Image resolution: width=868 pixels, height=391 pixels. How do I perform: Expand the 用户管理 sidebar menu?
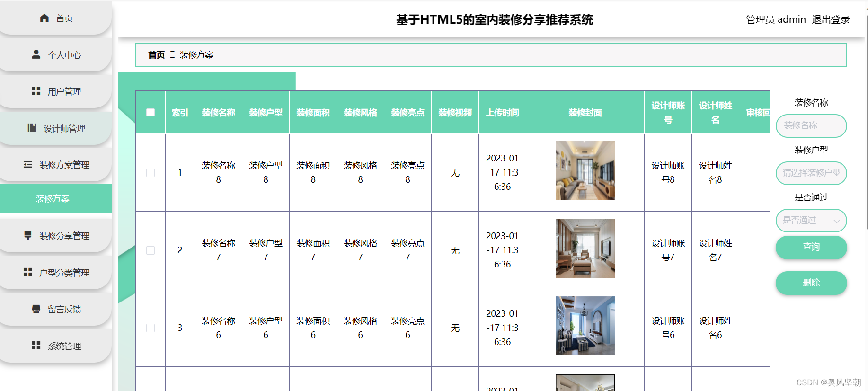56,91
